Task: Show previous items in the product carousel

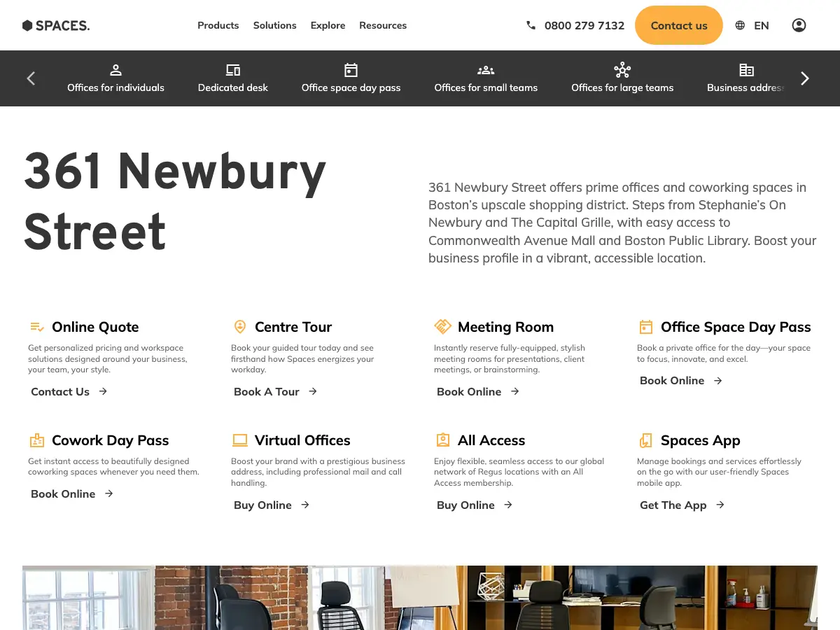Action: pyautogui.click(x=31, y=78)
